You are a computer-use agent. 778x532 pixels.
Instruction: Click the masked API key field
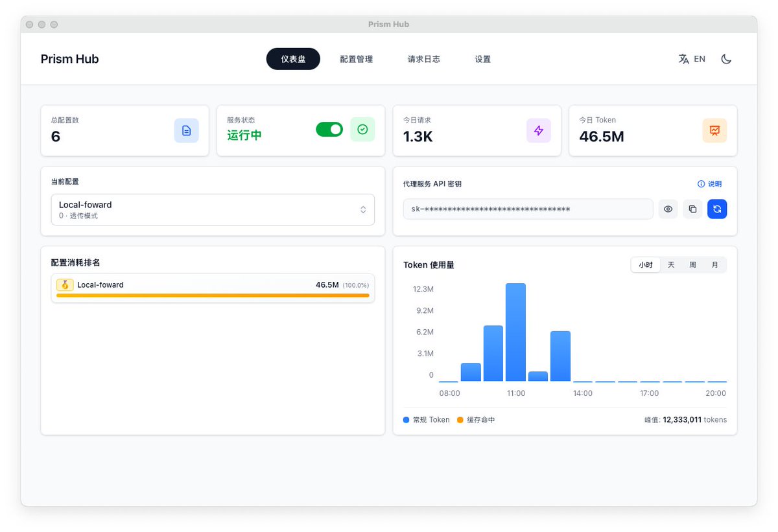pyautogui.click(x=528, y=209)
